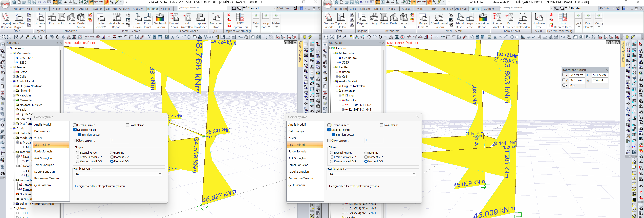Screen dimensions: 644x218
Task: Enable Ölçek çarpanı in 30 derece dialog
Action: pyautogui.click(x=329, y=141)
